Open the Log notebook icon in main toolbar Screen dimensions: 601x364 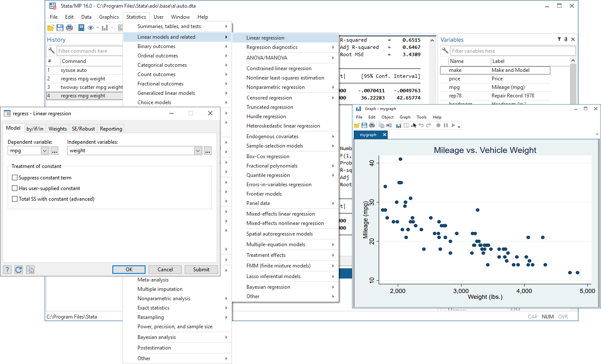(81, 28)
